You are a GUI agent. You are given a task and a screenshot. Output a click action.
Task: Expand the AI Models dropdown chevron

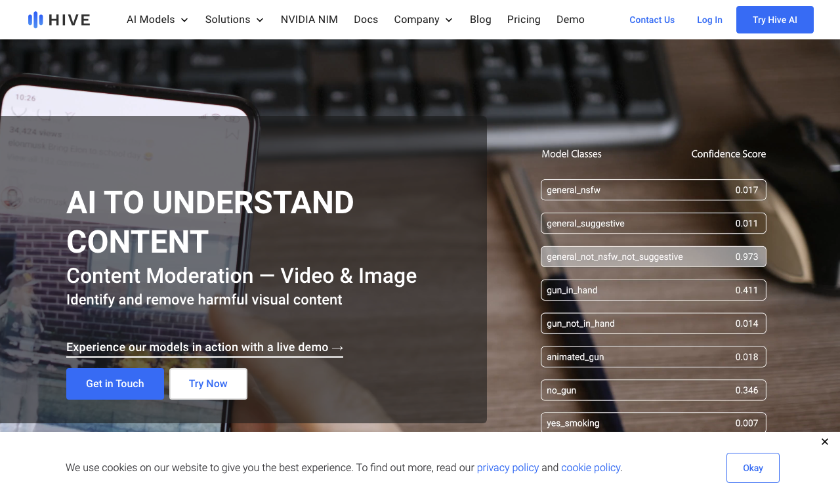pyautogui.click(x=184, y=20)
